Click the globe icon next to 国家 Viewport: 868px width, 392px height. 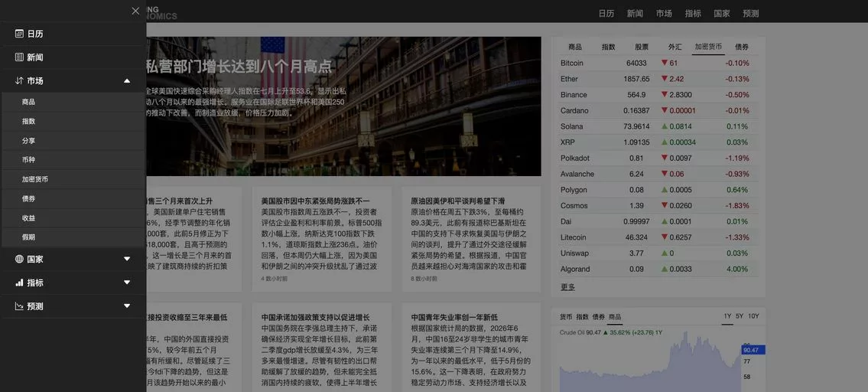pyautogui.click(x=19, y=259)
